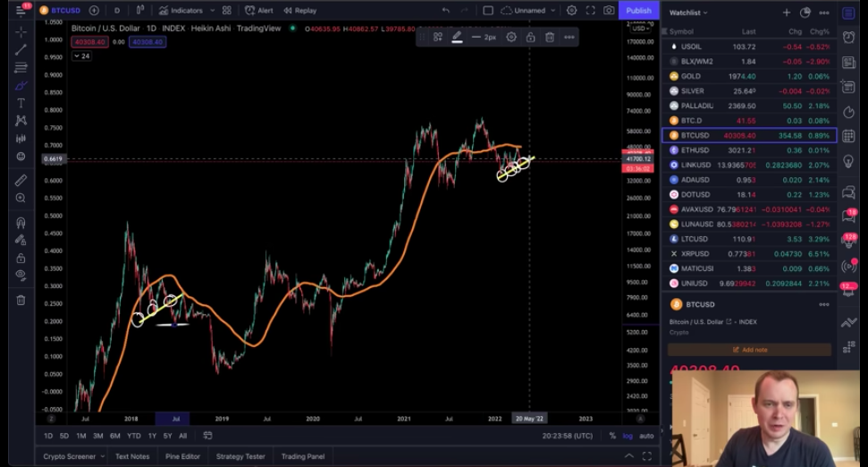The width and height of the screenshot is (868, 467).
Task: Enter fullscreen chart mode
Action: click(591, 10)
